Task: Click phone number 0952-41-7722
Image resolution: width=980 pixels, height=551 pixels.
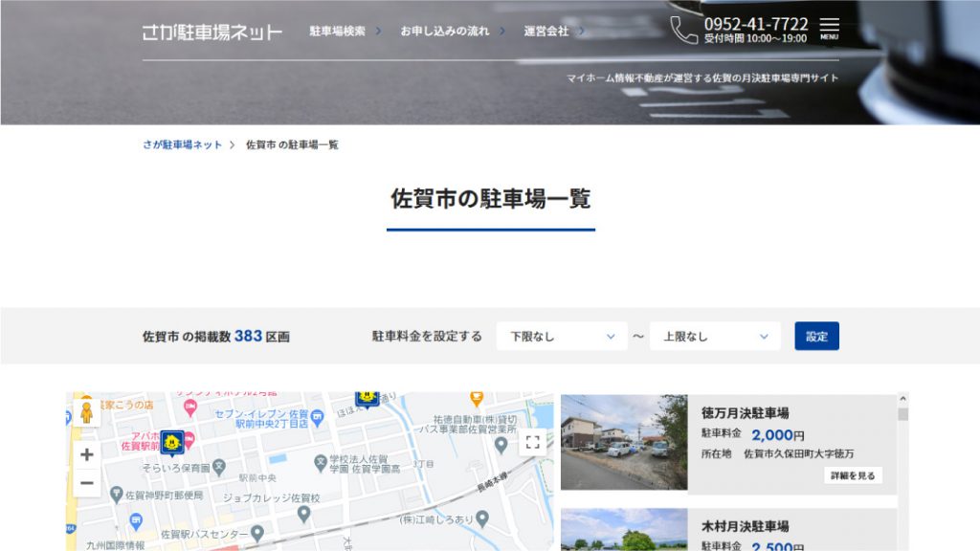Action: coord(756,24)
